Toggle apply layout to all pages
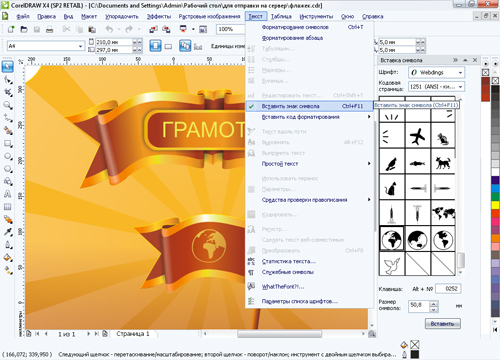Viewport: 500px width, 360px height. tap(185, 46)
